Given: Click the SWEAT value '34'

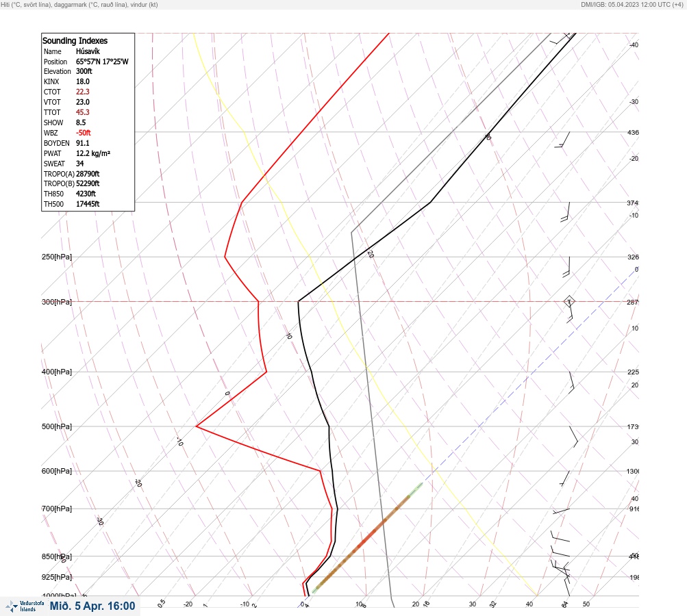Looking at the screenshot, I should coord(79,164).
